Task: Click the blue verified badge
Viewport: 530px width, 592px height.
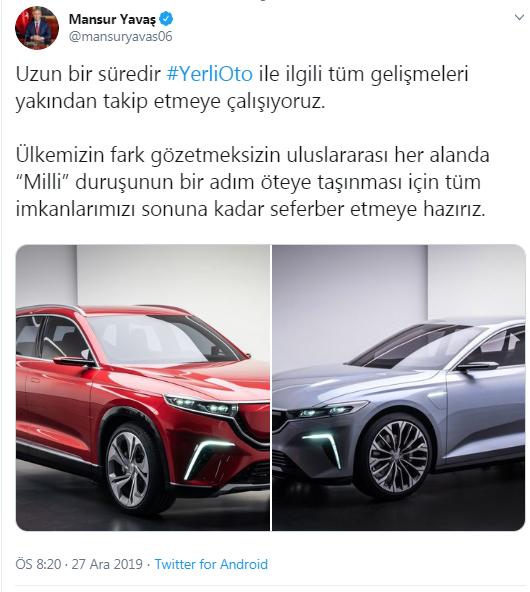Action: coord(166,18)
